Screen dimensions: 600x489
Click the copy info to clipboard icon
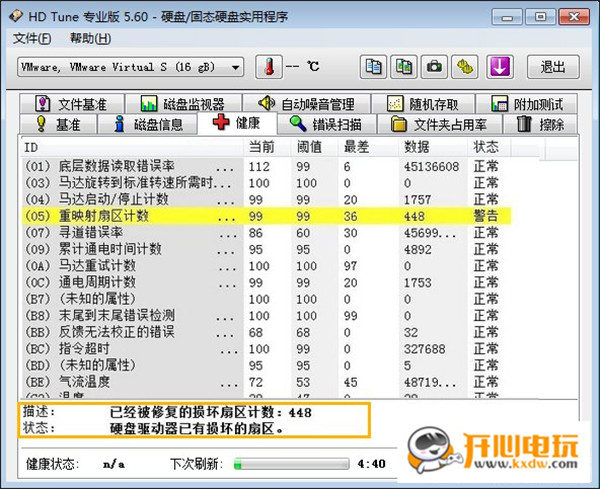373,67
